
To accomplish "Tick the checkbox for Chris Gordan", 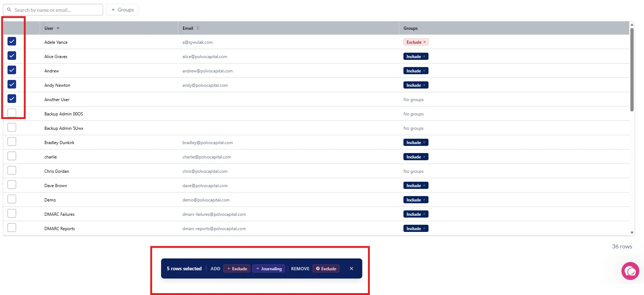I will (x=12, y=171).
